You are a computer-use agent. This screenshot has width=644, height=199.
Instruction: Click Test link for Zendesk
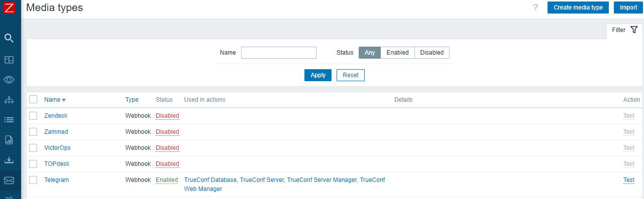629,116
